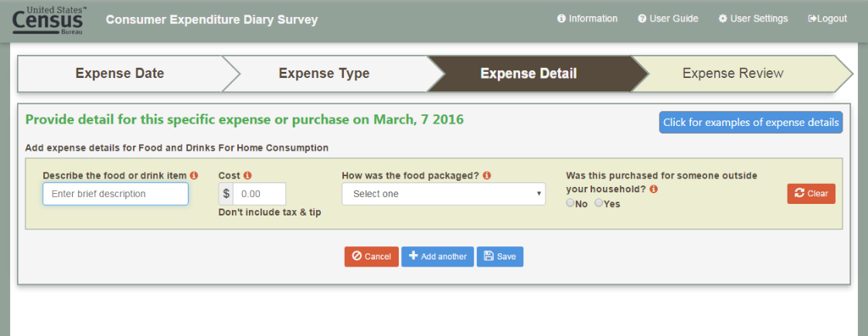
Task: Click the Census Bureau logo
Action: pyautogui.click(x=48, y=20)
